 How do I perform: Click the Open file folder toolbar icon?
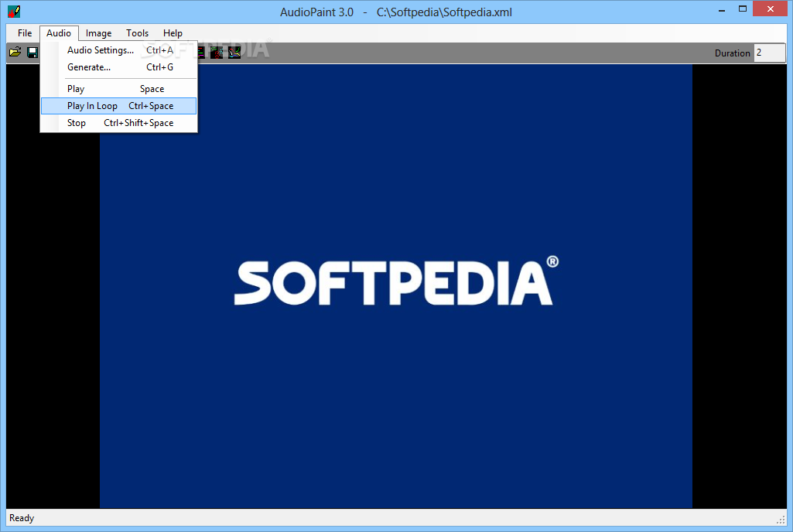(15, 52)
